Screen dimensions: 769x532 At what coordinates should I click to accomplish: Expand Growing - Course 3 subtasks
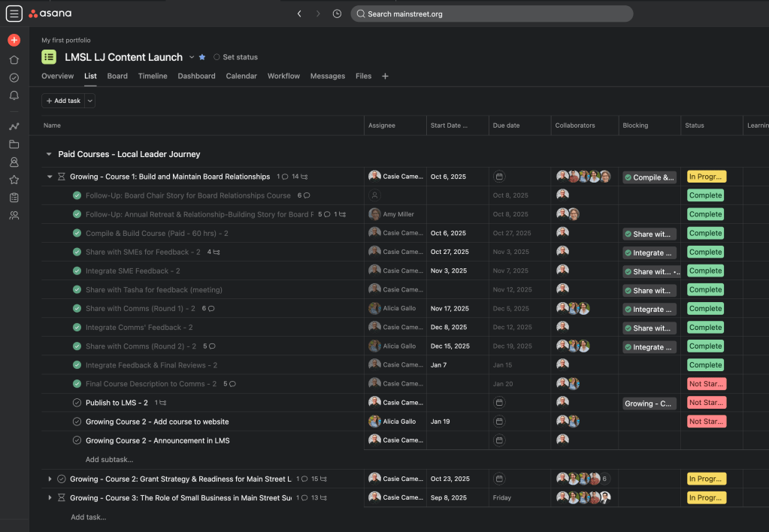(50, 497)
